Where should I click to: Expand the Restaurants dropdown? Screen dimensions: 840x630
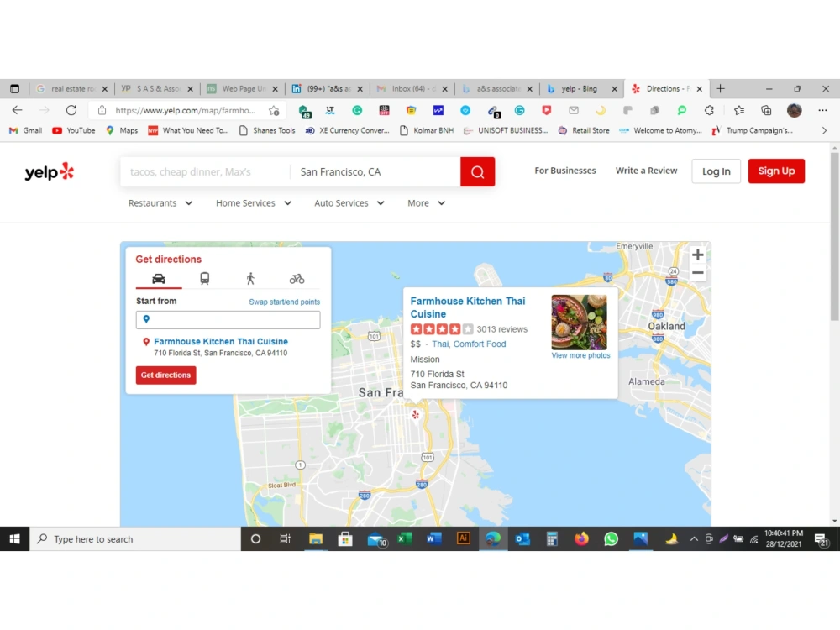pyautogui.click(x=160, y=203)
